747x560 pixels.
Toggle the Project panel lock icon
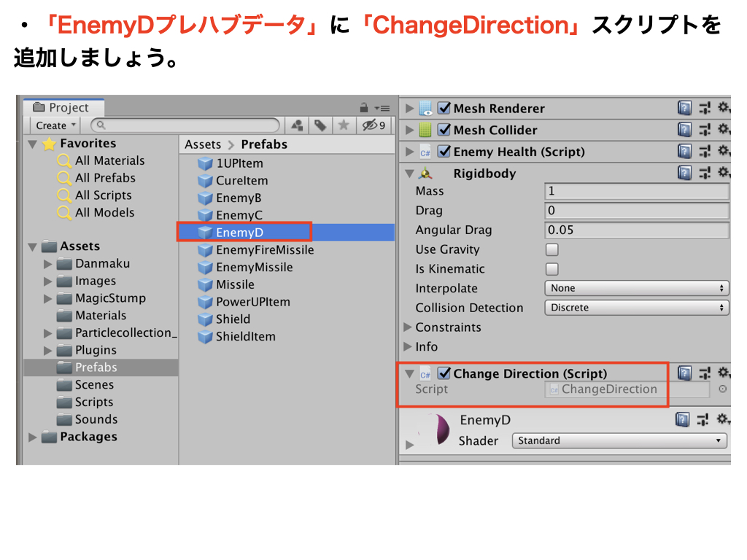tap(364, 108)
